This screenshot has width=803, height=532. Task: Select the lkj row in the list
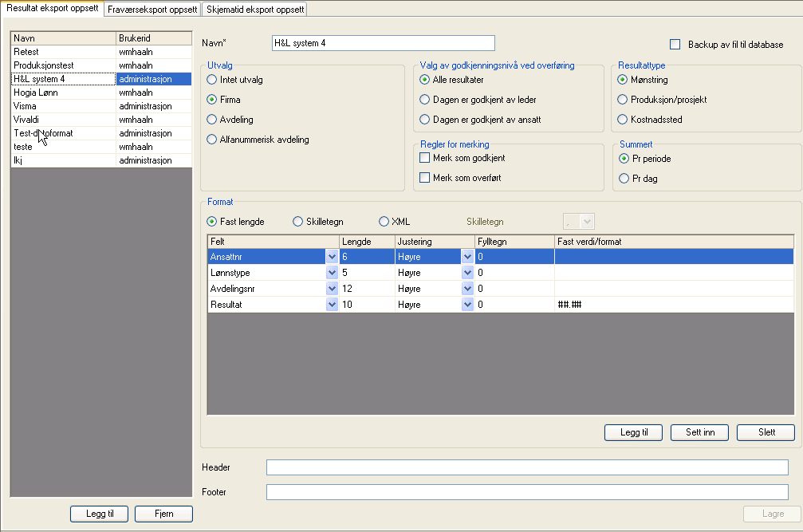tap(101, 160)
